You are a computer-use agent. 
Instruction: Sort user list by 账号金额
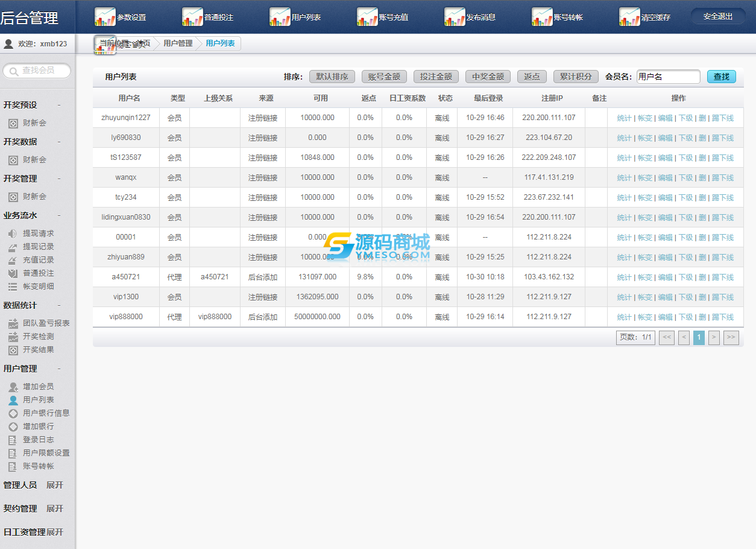click(384, 77)
